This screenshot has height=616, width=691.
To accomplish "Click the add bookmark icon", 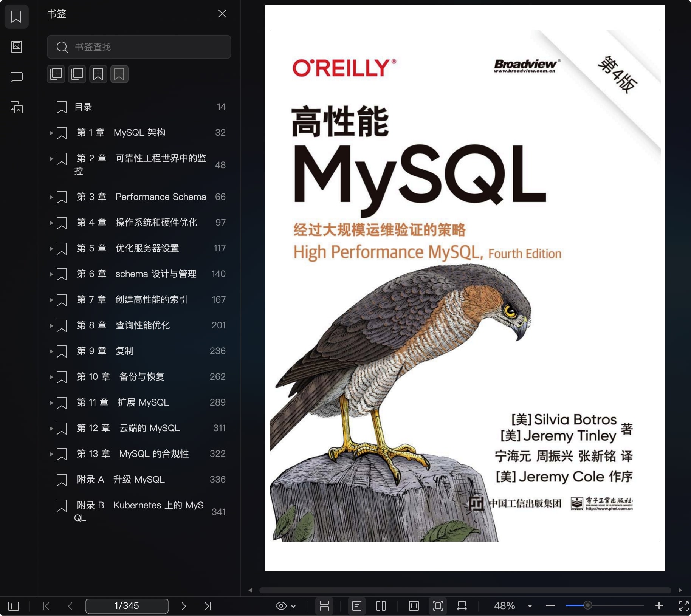I will coord(98,74).
